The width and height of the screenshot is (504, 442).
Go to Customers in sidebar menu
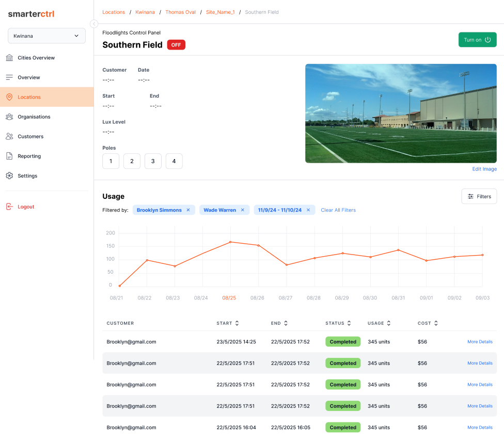click(x=46, y=136)
